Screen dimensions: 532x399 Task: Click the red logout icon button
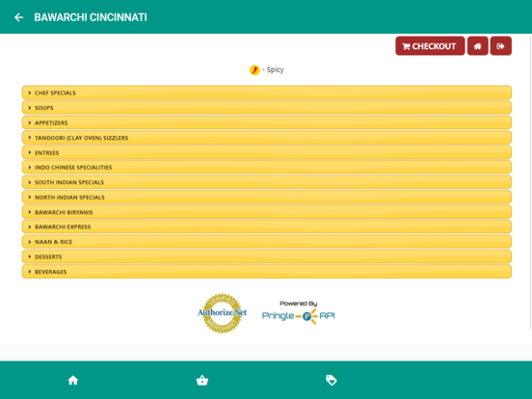[x=501, y=46]
